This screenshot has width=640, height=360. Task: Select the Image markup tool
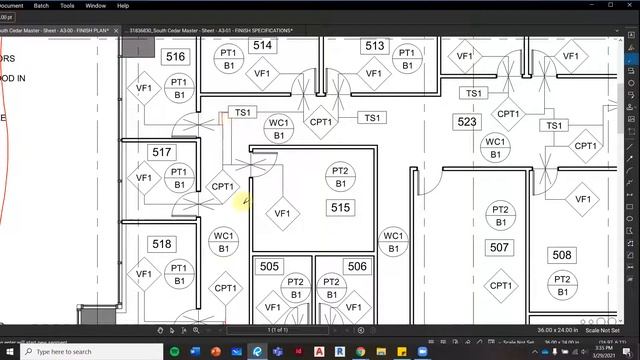pos(631,119)
